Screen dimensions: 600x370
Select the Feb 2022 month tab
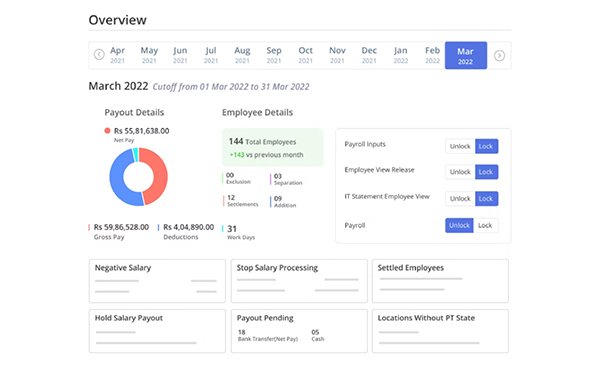pyautogui.click(x=432, y=55)
